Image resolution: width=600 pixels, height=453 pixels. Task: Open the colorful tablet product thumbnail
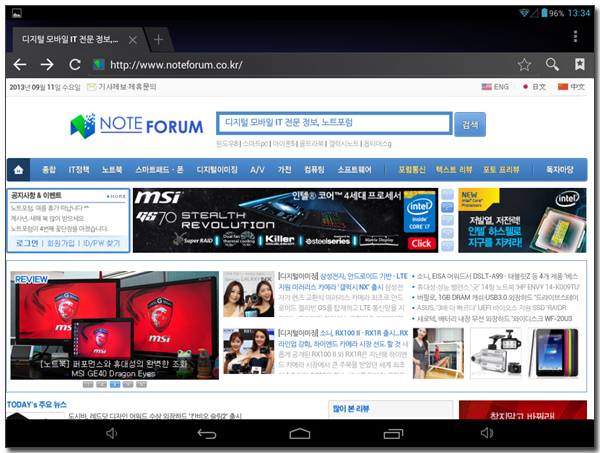553,353
